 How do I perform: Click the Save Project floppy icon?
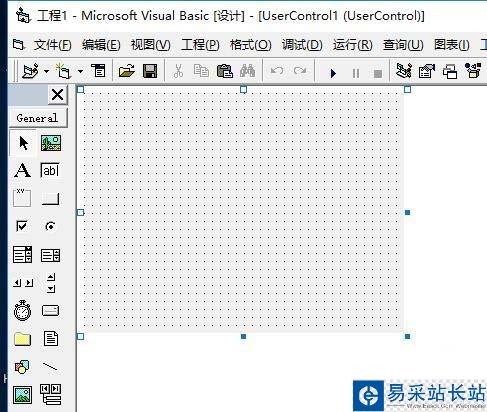click(150, 71)
